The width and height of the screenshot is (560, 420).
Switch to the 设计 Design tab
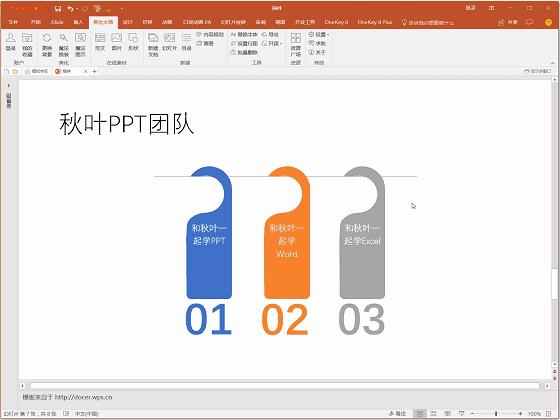(128, 22)
